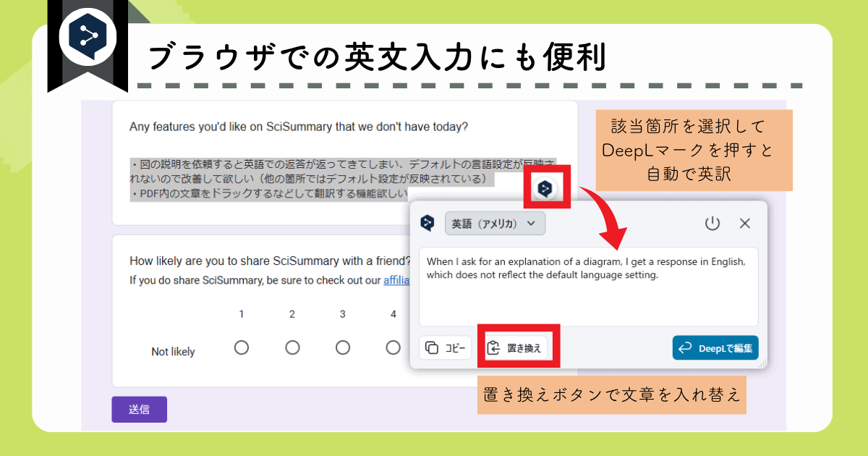
Task: Open the affiliate link in form
Action: pos(396,279)
